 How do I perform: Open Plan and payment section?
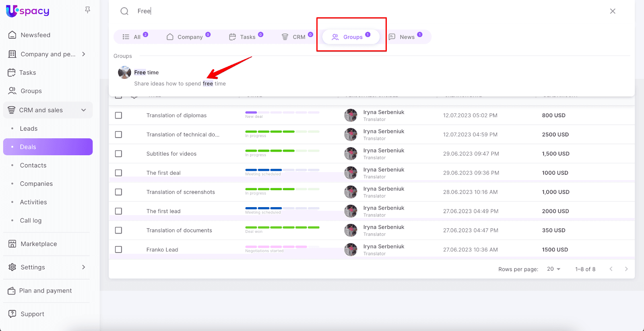coord(45,291)
